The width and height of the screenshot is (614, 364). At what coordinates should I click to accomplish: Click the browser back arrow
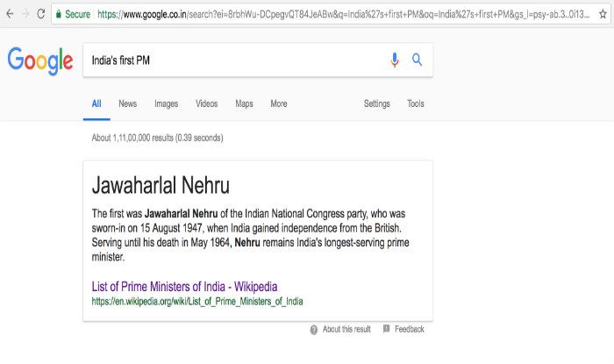[x=9, y=15]
